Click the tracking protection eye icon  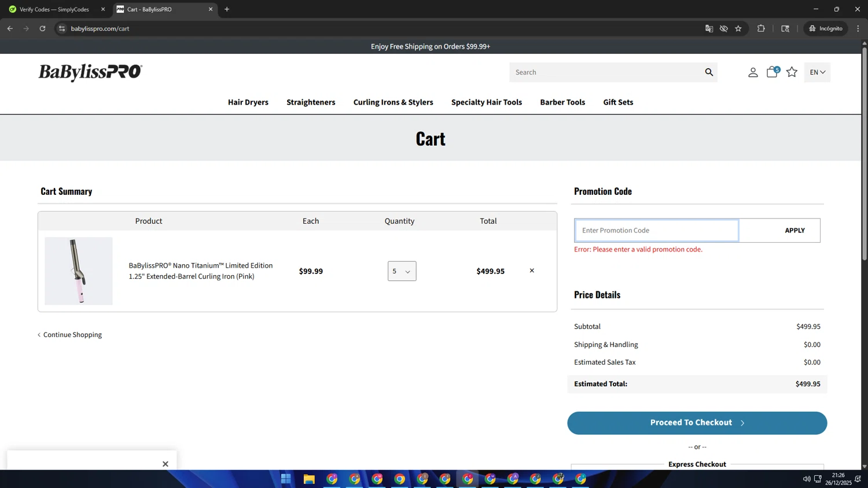coord(723,28)
